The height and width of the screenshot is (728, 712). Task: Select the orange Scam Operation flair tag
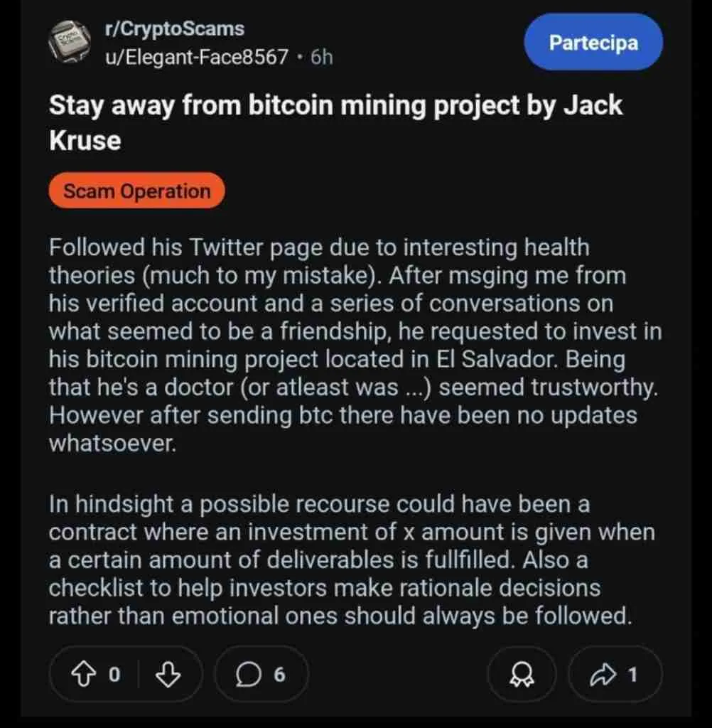click(136, 191)
